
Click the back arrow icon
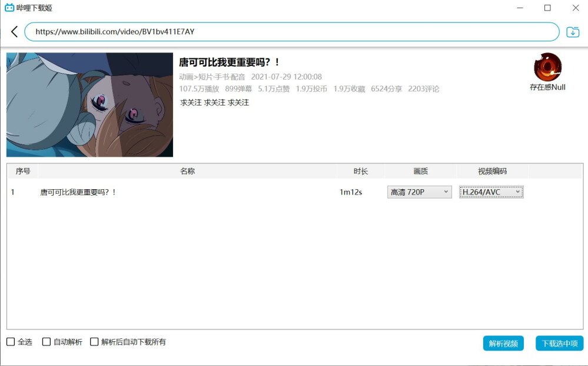coord(14,32)
